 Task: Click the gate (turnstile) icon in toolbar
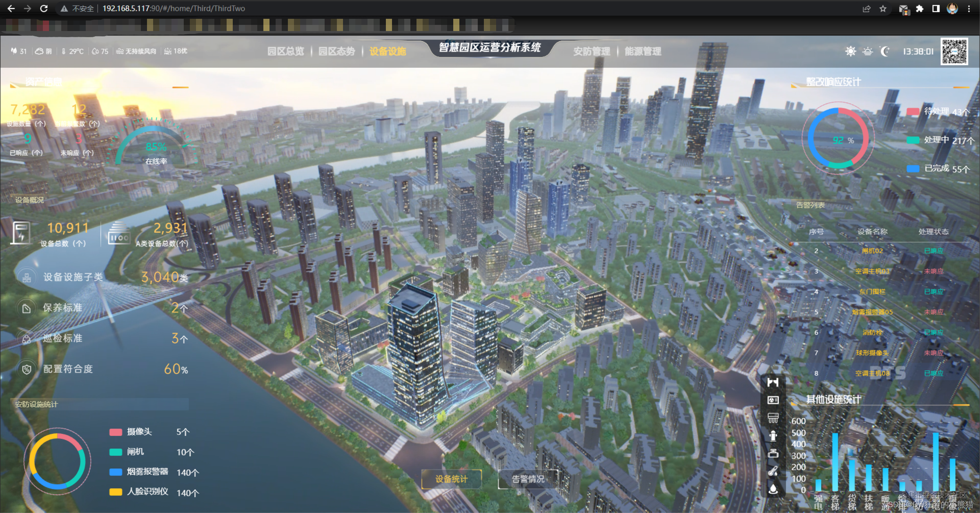pos(773,383)
